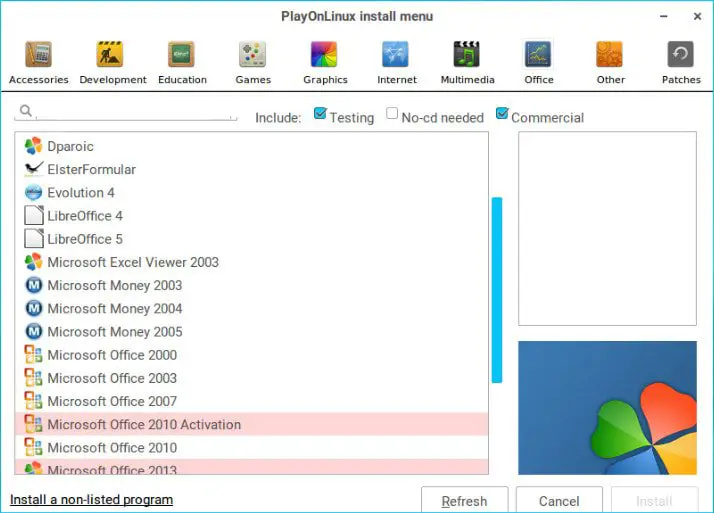Click the LibreOffice 5 document icon

pyautogui.click(x=34, y=239)
